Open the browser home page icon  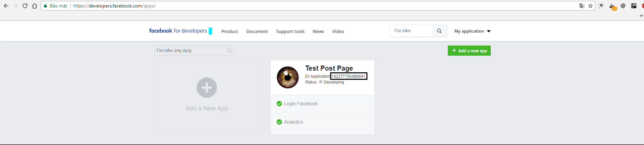pyautogui.click(x=35, y=6)
